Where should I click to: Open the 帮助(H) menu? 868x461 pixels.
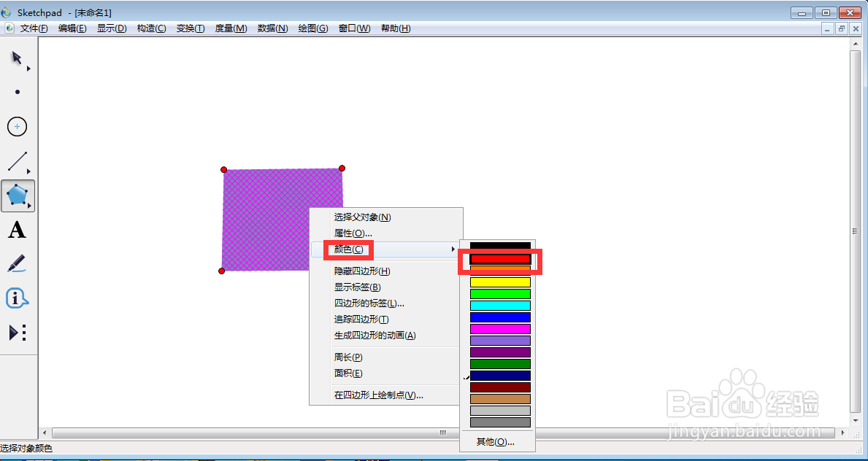tap(395, 28)
